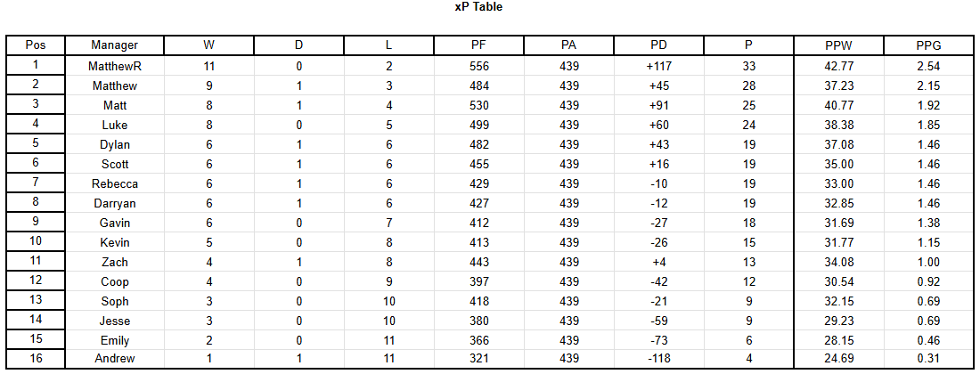Select Emily's PPG value 0.46
The height and width of the screenshot is (374, 980).
click(x=928, y=339)
